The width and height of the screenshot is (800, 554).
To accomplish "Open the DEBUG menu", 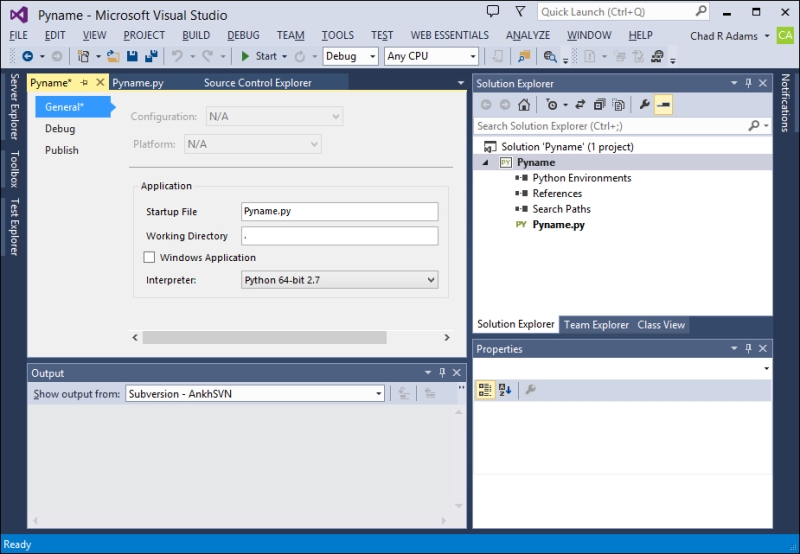I will [243, 35].
